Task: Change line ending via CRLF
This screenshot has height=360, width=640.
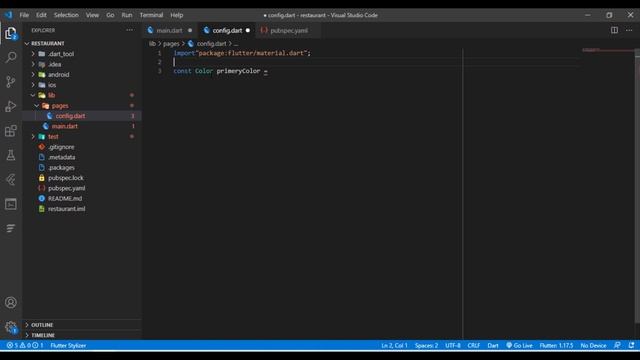Action: coord(473,345)
